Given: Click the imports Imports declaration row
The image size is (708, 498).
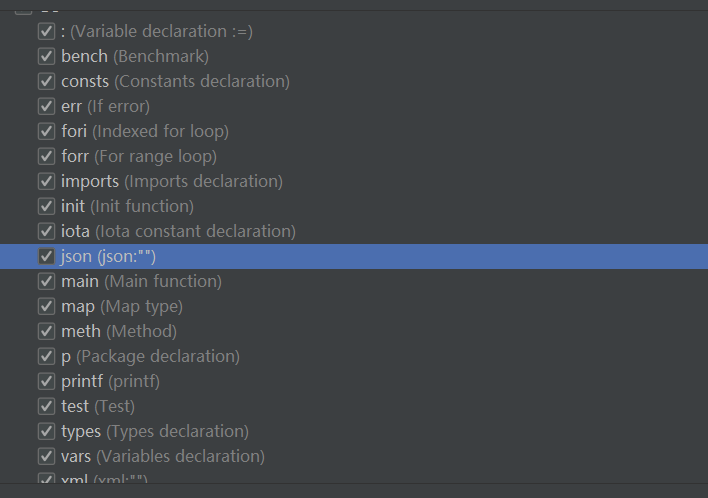Looking at the screenshot, I should (171, 181).
